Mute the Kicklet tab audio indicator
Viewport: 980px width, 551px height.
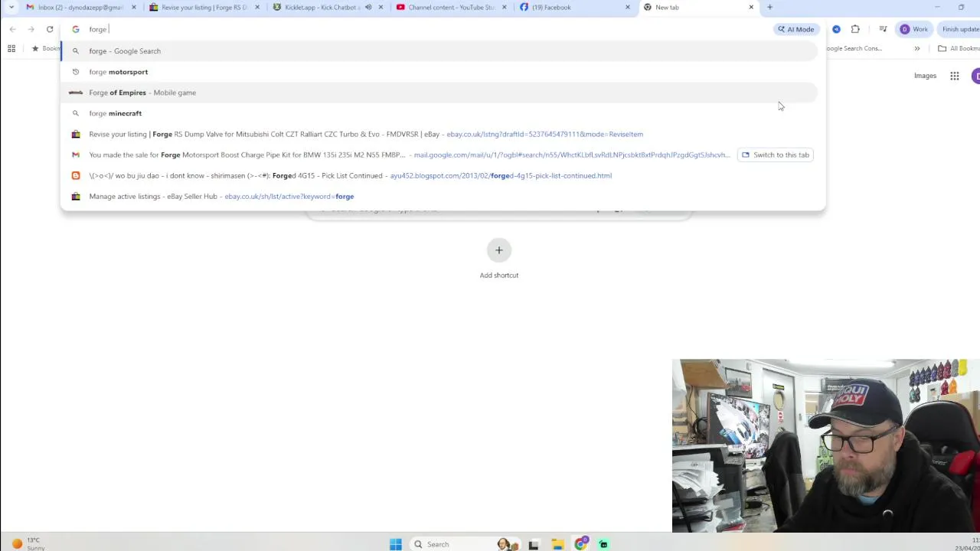[368, 8]
